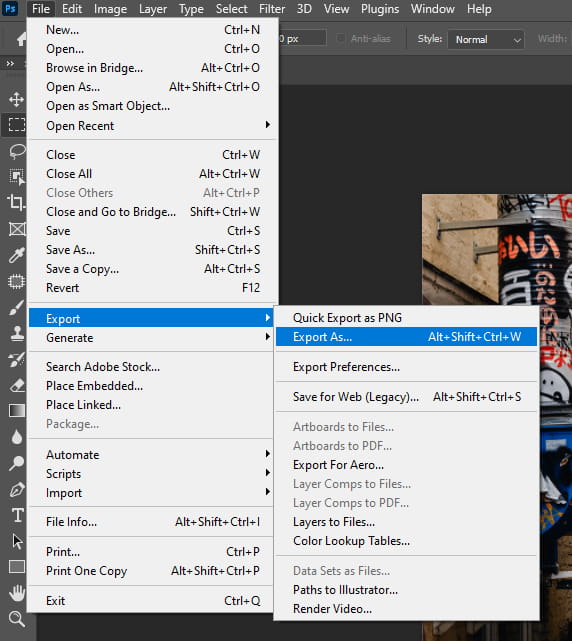Select the Crop tool

[x=16, y=202]
